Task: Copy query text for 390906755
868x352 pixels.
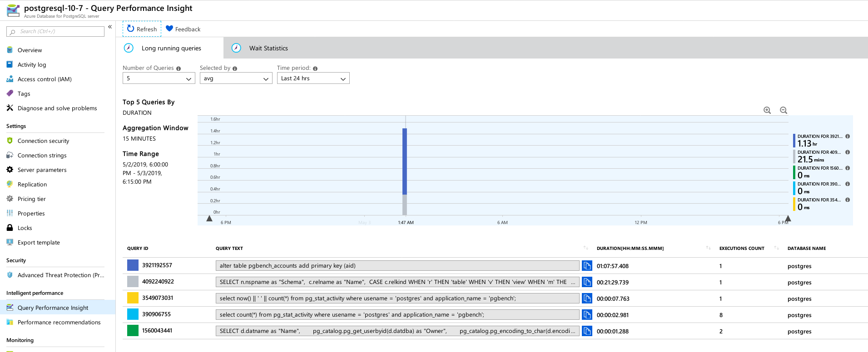Action: pos(587,315)
